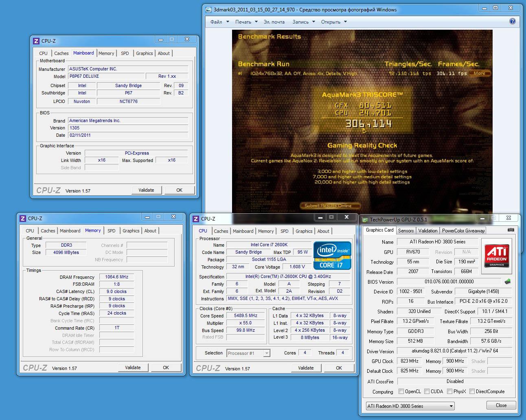Viewport: 526px width, 420px height.
Task: Enable the OpenCL checkbox in GPU-Z
Action: (x=401, y=392)
